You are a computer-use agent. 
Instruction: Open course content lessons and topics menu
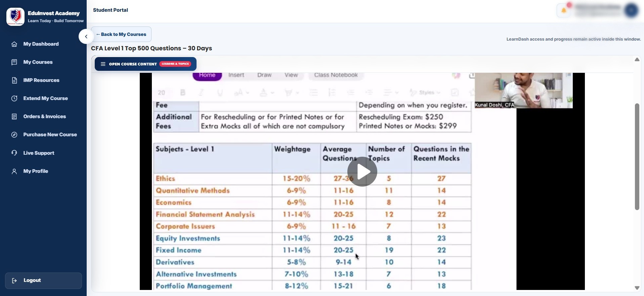(x=145, y=64)
